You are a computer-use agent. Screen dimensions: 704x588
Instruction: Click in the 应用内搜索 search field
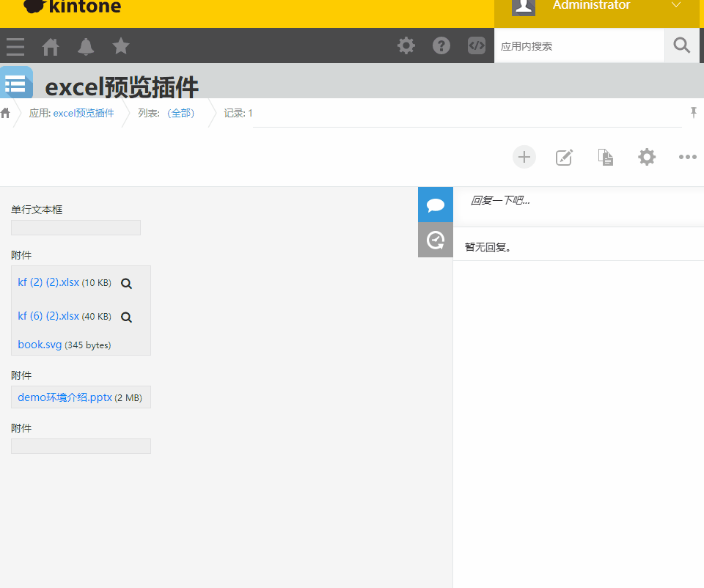point(579,45)
